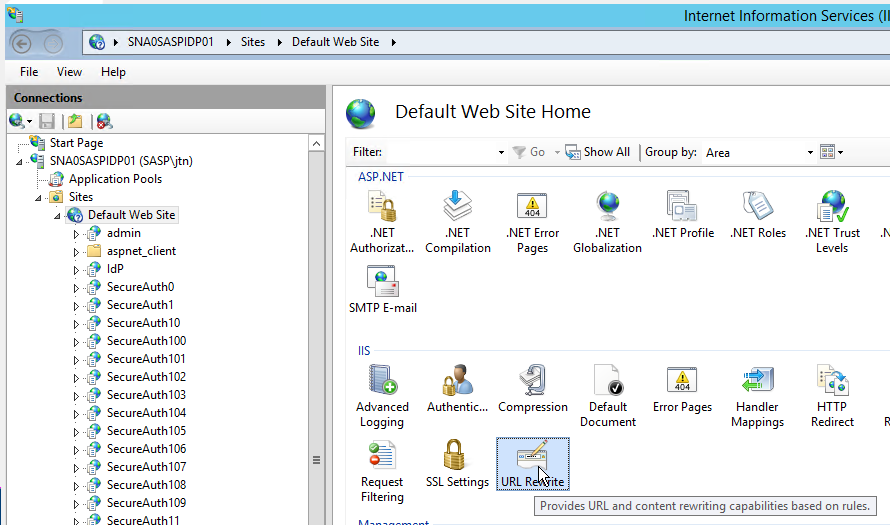Viewport: 890px width, 525px height.
Task: Open .NET Roles feature
Action: point(758,215)
